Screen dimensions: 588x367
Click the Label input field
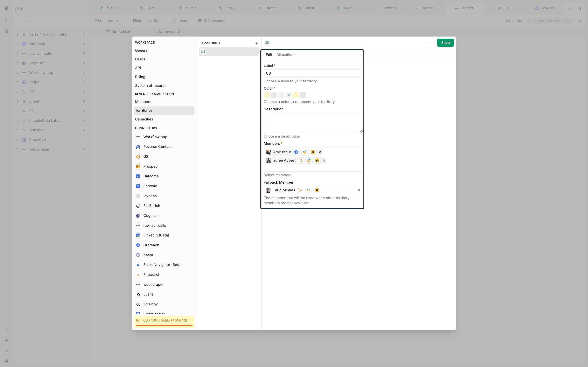pos(313,73)
